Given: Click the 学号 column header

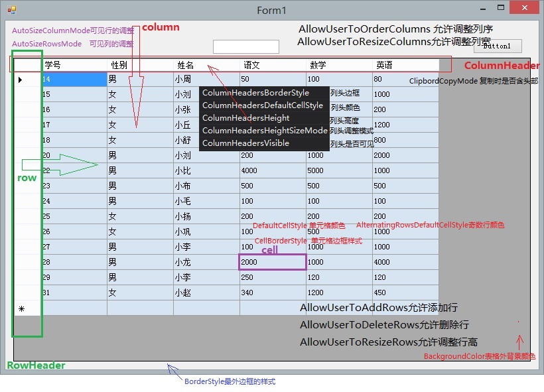Looking at the screenshot, I should click(x=74, y=65).
